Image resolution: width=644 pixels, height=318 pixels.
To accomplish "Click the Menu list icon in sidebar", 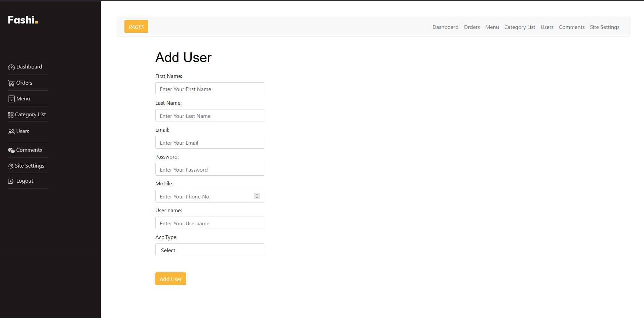I will pos(11,99).
